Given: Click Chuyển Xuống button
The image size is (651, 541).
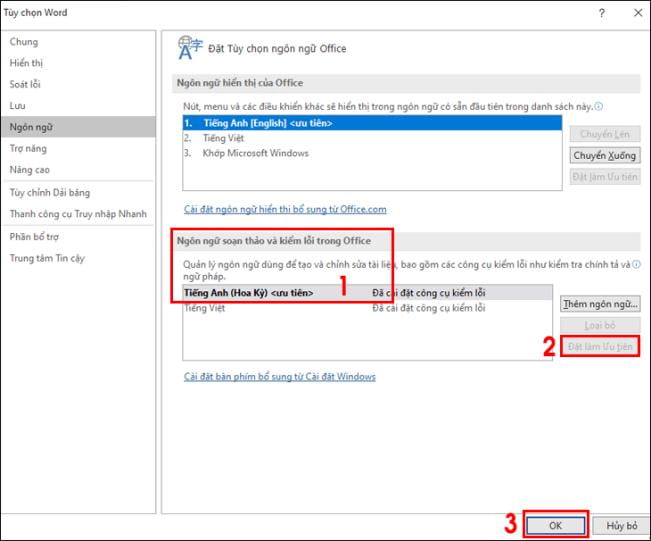Looking at the screenshot, I should [x=605, y=156].
